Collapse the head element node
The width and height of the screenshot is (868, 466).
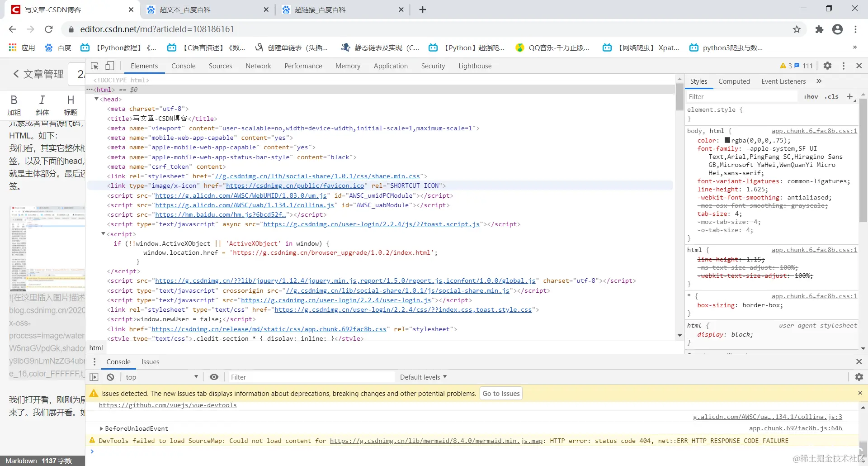pyautogui.click(x=96, y=99)
